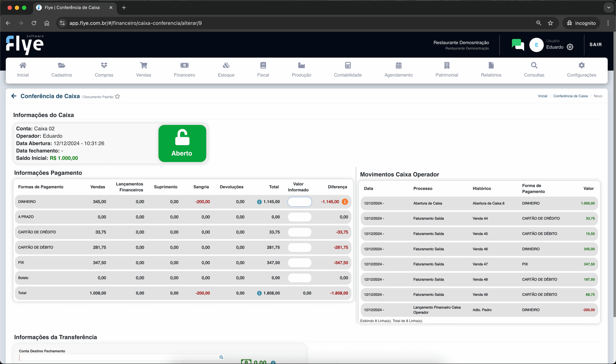Bookmark the page with the browser star icon
The height and width of the screenshot is (364, 616).
[551, 23]
